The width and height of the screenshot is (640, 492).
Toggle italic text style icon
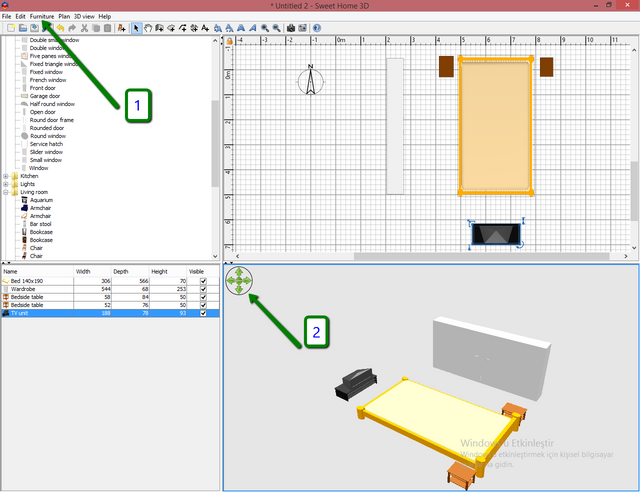coord(253,28)
